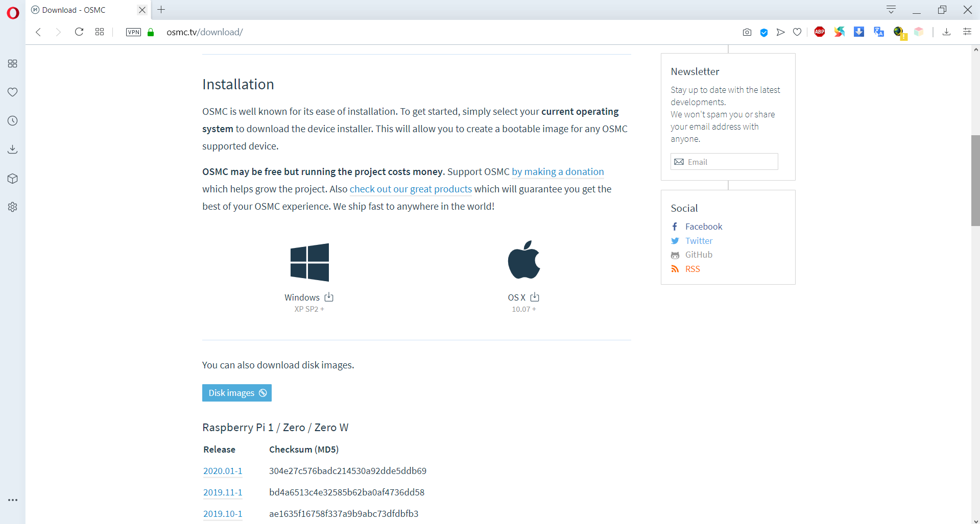Open the blue privacy protection shield
The image size is (980, 524).
click(764, 32)
